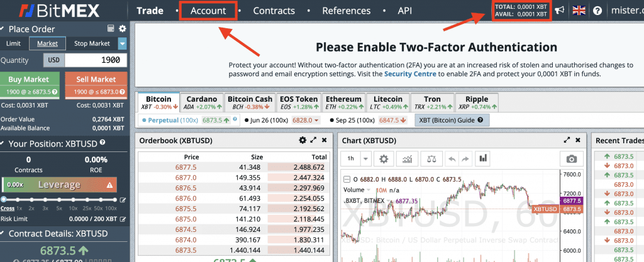Click the compare scales icon on chart

[431, 159]
